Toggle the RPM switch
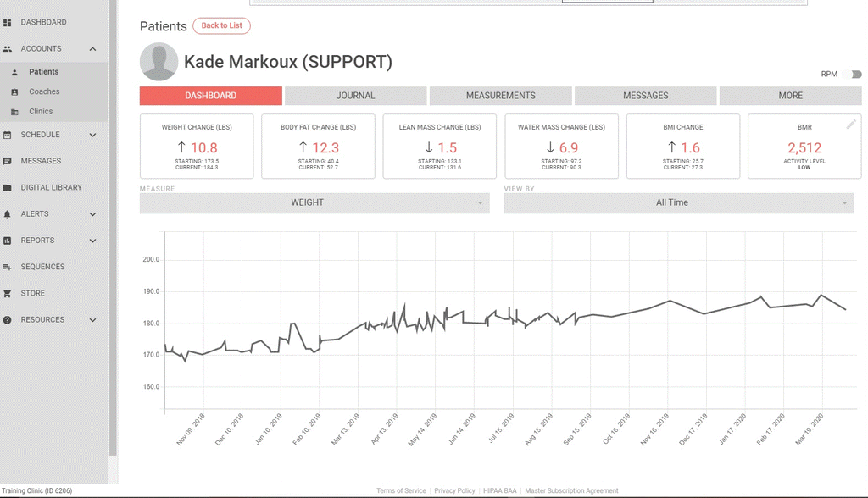868x498 pixels. click(x=854, y=75)
